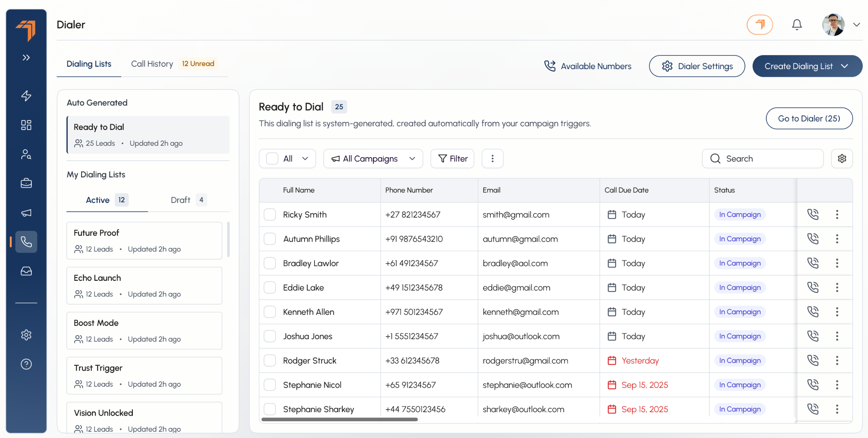This screenshot has width=868, height=438.
Task: Open the megaphone campaigns sidebar icon
Action: (x=26, y=213)
